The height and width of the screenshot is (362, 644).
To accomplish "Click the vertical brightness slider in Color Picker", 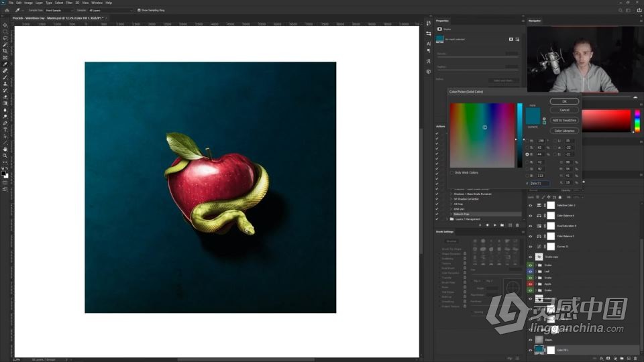I will tap(519, 135).
